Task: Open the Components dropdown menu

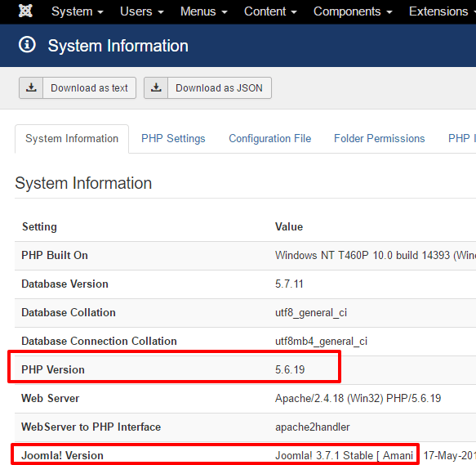Action: (353, 11)
